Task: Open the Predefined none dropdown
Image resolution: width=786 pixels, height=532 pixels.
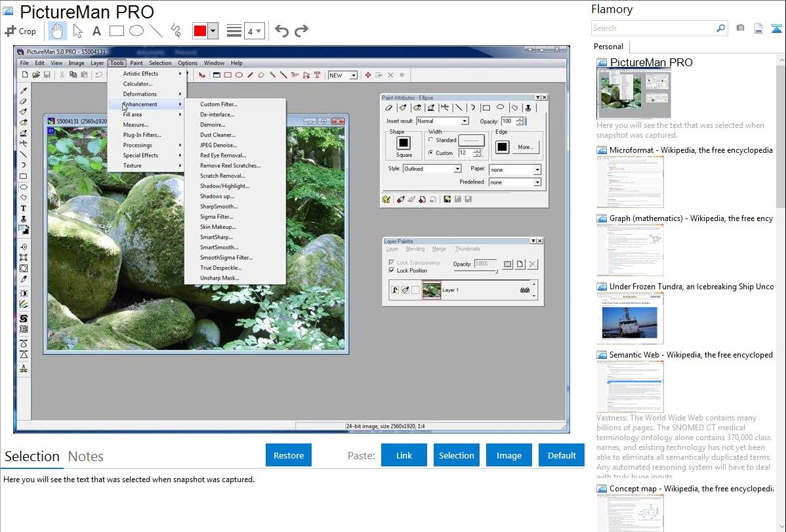Action: tap(537, 182)
